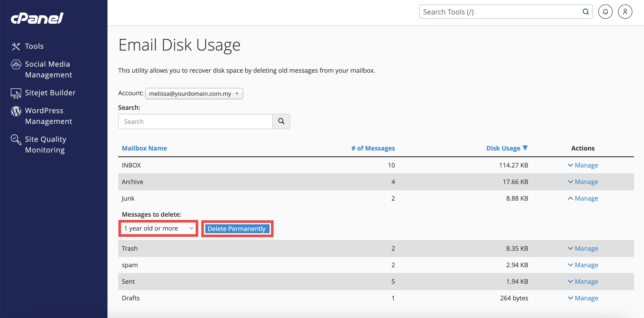Image resolution: width=644 pixels, height=318 pixels.
Task: Click into the mailbox Search input
Action: click(x=195, y=122)
